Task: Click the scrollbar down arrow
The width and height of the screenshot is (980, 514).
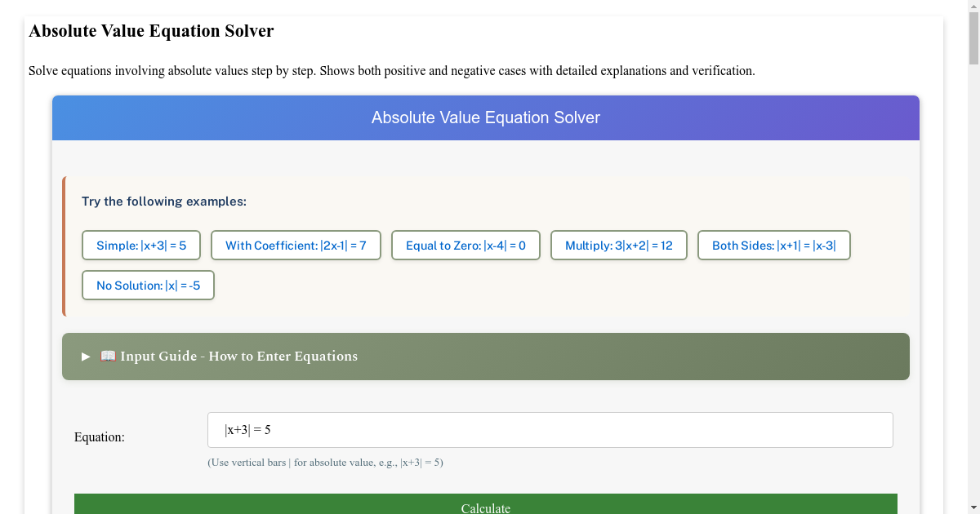Action: tap(973, 506)
